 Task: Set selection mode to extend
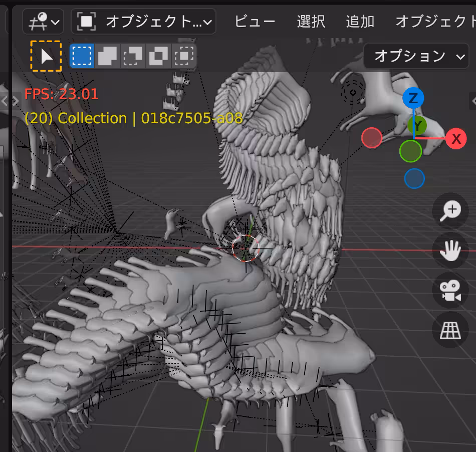(x=107, y=56)
